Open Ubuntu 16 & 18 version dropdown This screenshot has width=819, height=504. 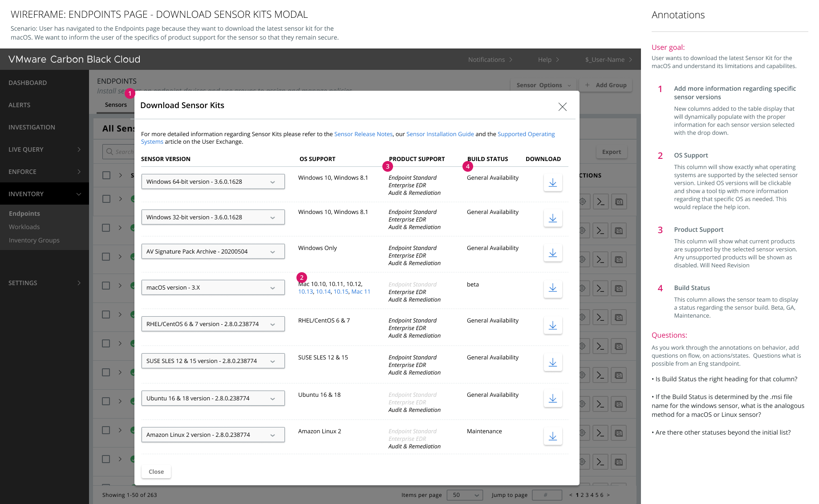pyautogui.click(x=213, y=398)
